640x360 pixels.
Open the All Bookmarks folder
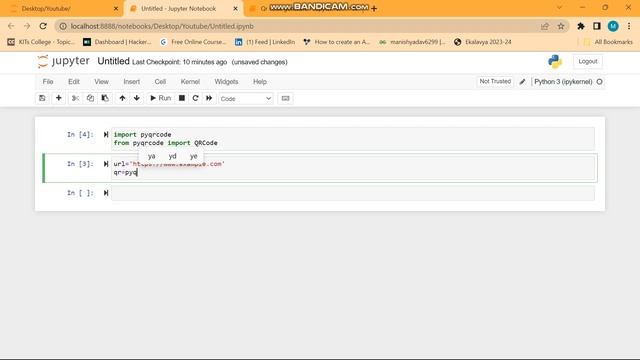608,42
